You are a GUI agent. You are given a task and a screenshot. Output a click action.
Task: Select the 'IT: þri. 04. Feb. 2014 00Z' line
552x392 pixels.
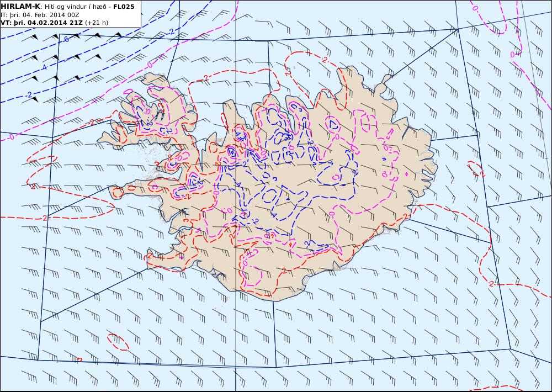[x=40, y=15]
